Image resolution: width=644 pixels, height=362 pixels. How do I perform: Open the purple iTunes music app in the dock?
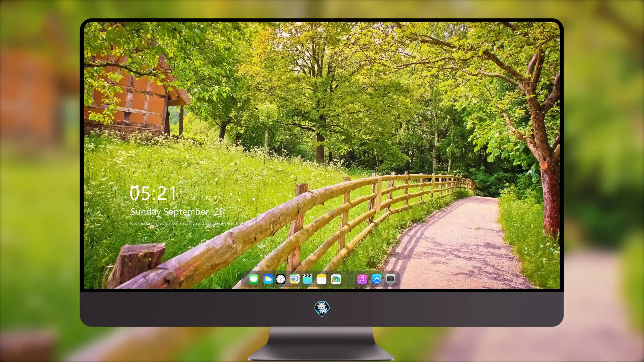pos(362,279)
